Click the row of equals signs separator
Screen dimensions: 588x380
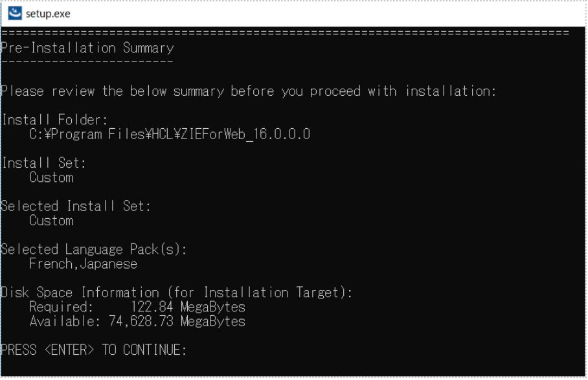click(285, 32)
